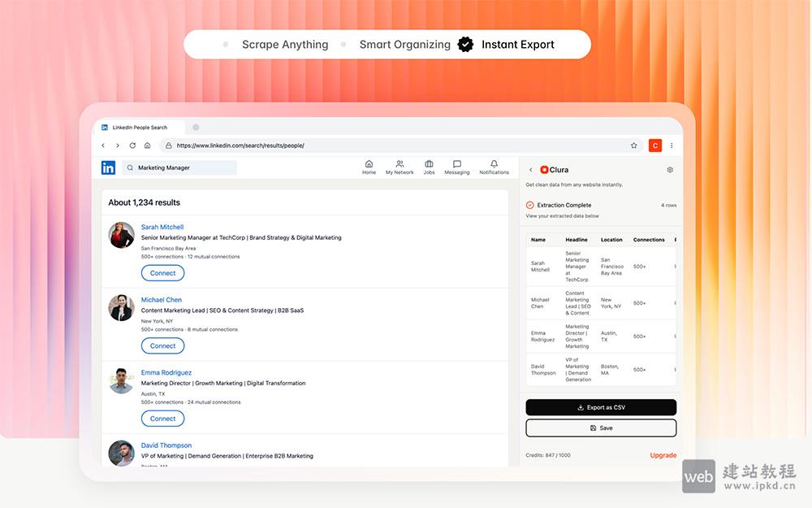Open LinkedIn Home from nav bar
This screenshot has height=508, width=812.
369,167
